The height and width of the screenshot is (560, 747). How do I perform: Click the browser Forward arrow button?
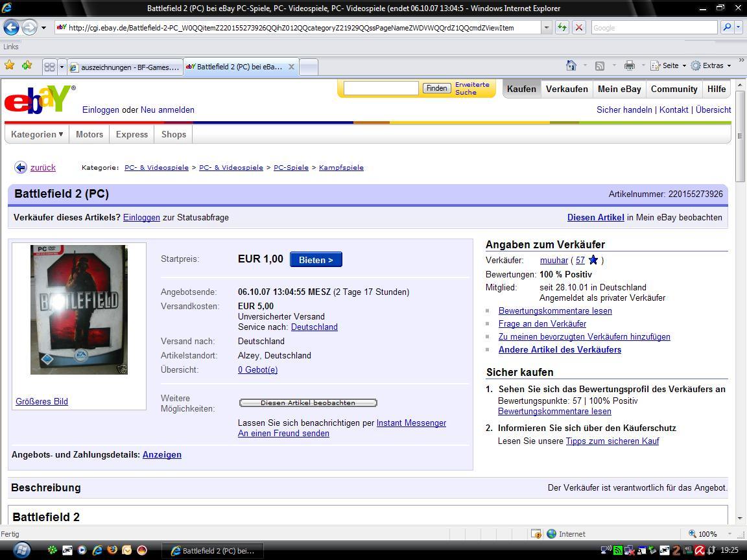29,28
